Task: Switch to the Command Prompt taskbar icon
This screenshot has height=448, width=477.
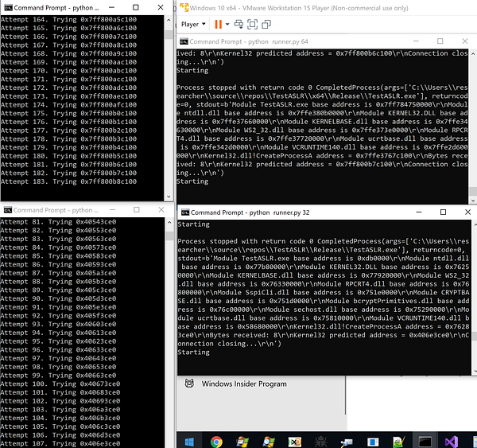Action: (425, 442)
